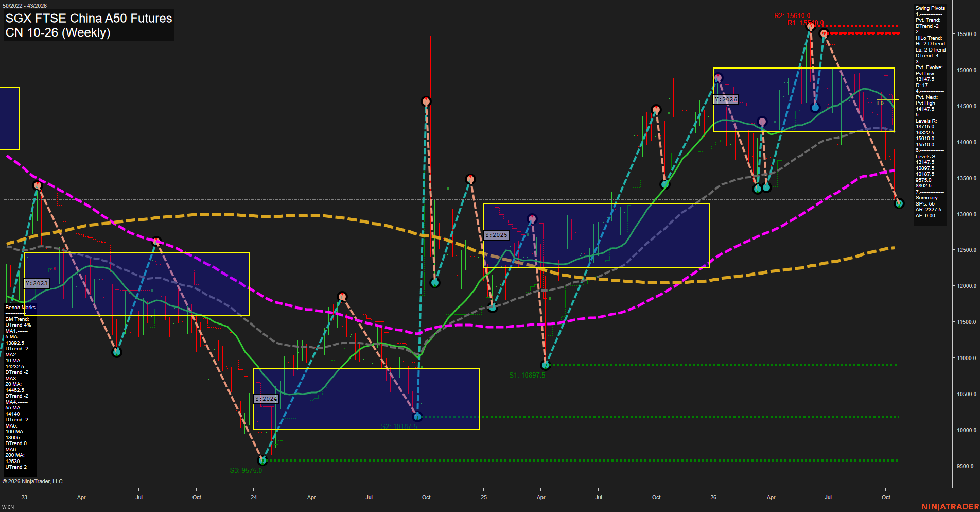The image size is (980, 512).
Task: Click the 5 MA: label
Action: click(12, 337)
